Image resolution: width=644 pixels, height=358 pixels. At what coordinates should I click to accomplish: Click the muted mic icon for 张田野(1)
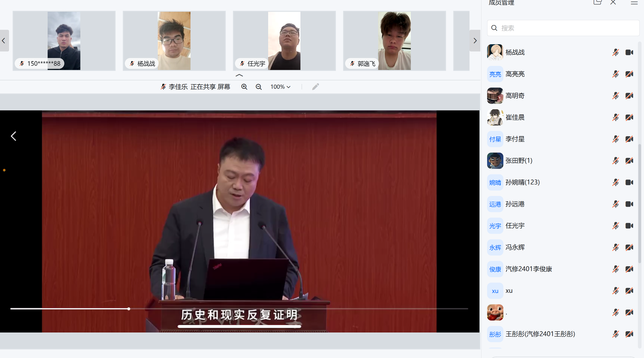[x=616, y=161]
